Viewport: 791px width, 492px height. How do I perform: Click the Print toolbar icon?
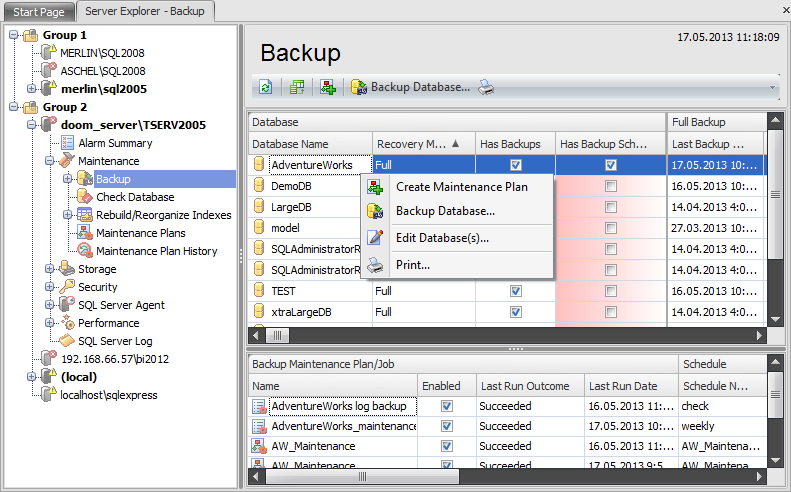click(x=486, y=88)
